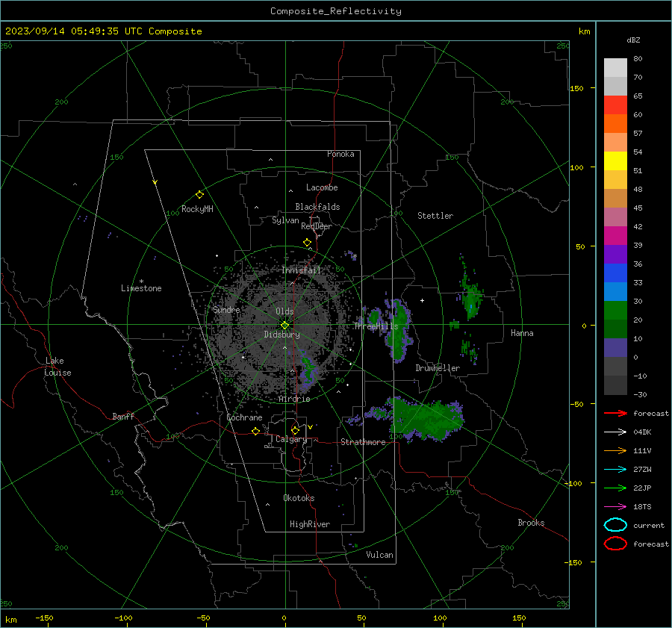Click the Vulcan town label
Viewport: 672px width, 628px height.
click(380, 555)
